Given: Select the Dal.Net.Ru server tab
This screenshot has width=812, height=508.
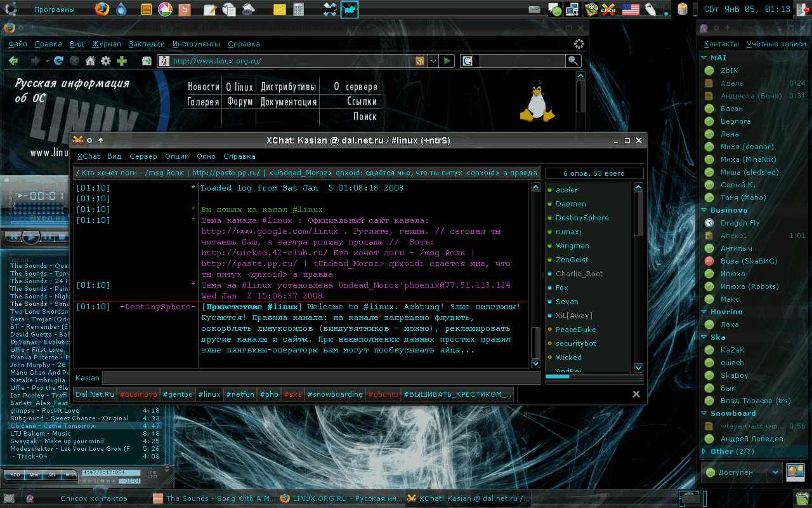Looking at the screenshot, I should point(95,394).
